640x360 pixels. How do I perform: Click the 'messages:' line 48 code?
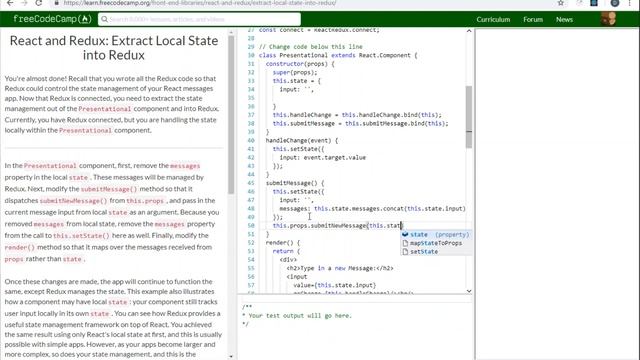click(372, 209)
